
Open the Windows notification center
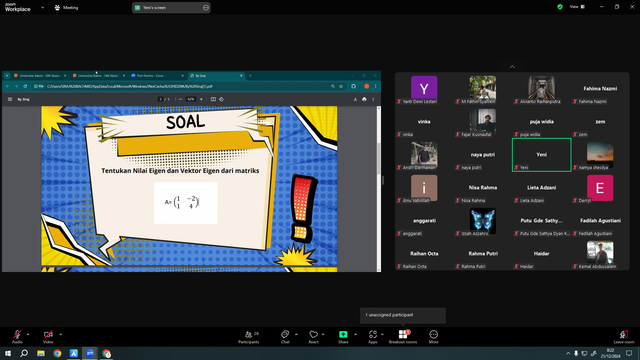[x=629, y=353]
